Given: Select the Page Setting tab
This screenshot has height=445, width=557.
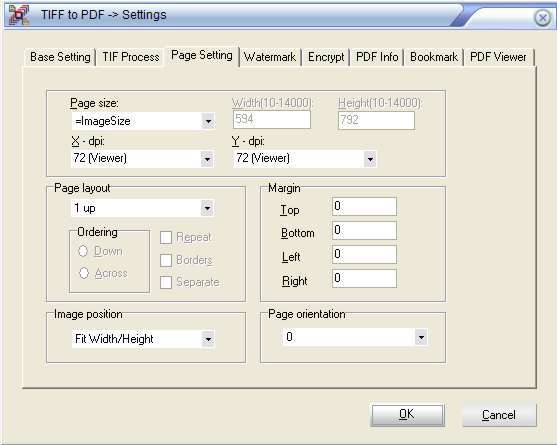Looking at the screenshot, I should [x=202, y=55].
